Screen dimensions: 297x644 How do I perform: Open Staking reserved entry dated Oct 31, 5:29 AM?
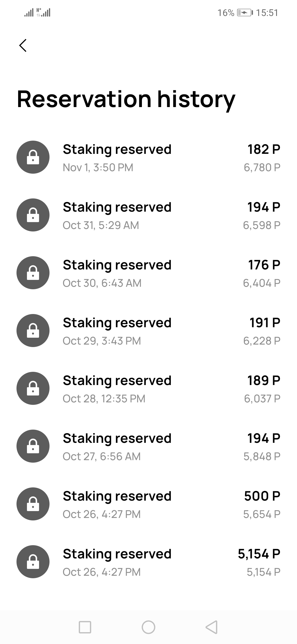point(117,208)
